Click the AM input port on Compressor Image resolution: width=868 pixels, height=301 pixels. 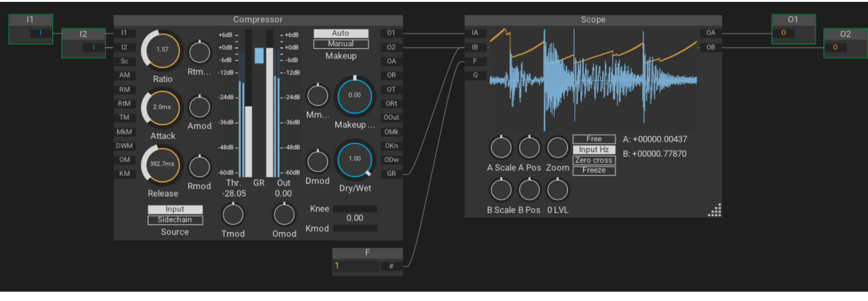click(124, 75)
